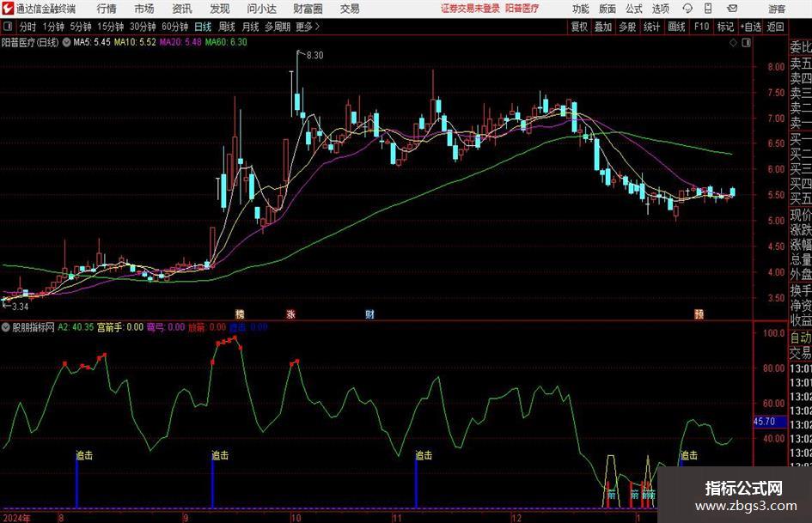
Task: Toggle the left sidebar panel icon
Action: click(8, 27)
